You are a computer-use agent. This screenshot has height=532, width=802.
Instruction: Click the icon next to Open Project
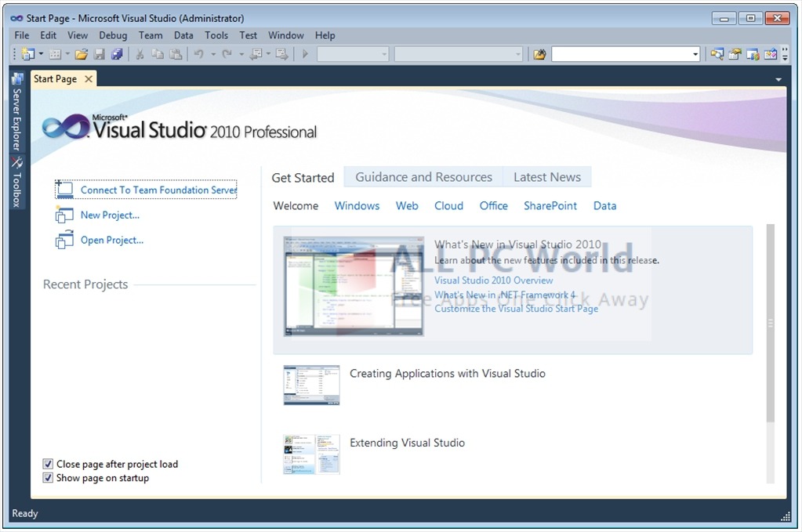[64, 240]
